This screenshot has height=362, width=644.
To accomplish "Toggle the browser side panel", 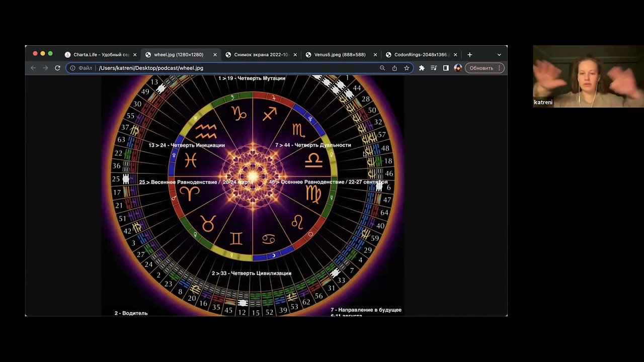I will coord(446,68).
